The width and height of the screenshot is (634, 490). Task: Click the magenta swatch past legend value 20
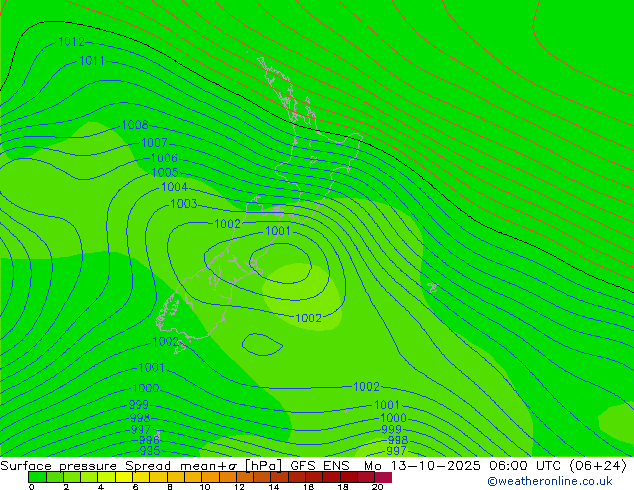coord(383,477)
